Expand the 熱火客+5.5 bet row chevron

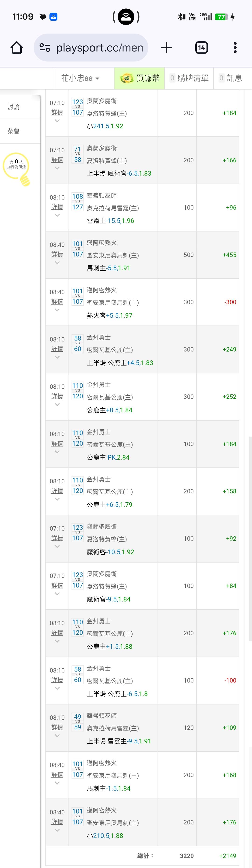57,310
